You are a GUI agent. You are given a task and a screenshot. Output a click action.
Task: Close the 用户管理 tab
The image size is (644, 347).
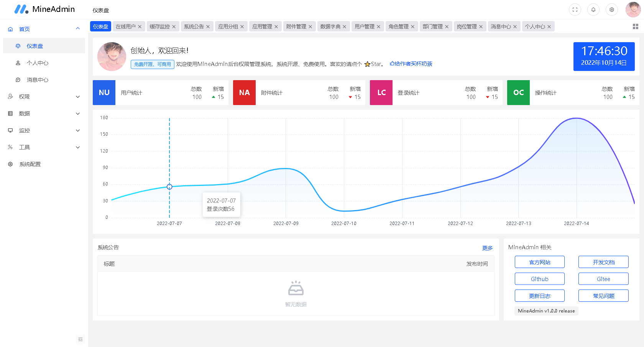379,27
